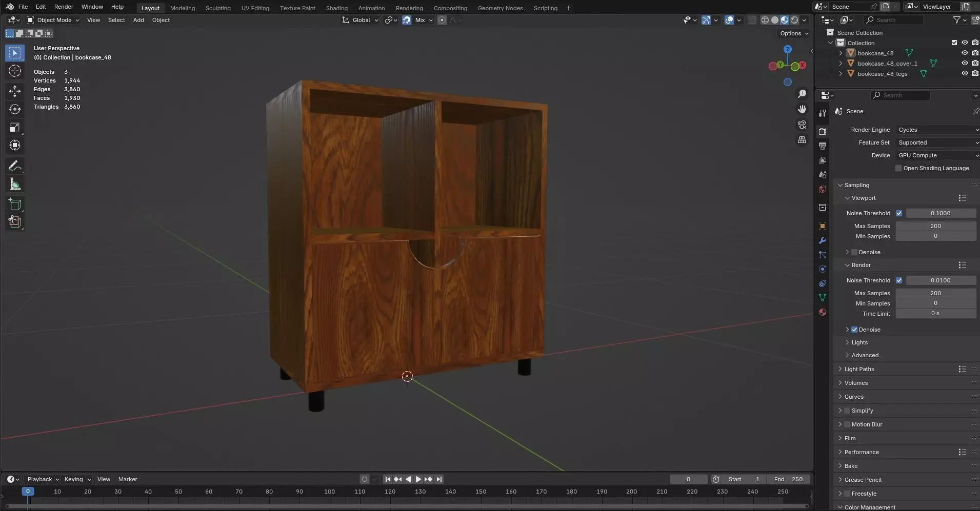The image size is (980, 511).
Task: Toggle camera view icon
Action: click(802, 125)
